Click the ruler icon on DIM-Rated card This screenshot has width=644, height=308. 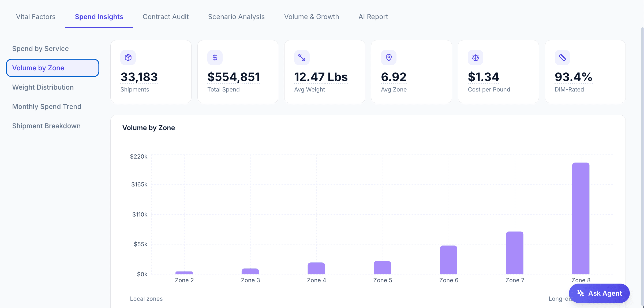click(x=562, y=57)
